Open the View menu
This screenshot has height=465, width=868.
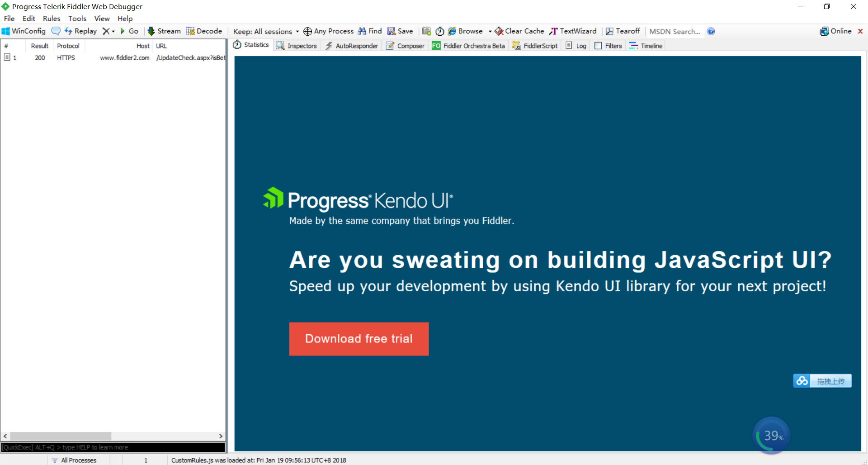point(102,19)
